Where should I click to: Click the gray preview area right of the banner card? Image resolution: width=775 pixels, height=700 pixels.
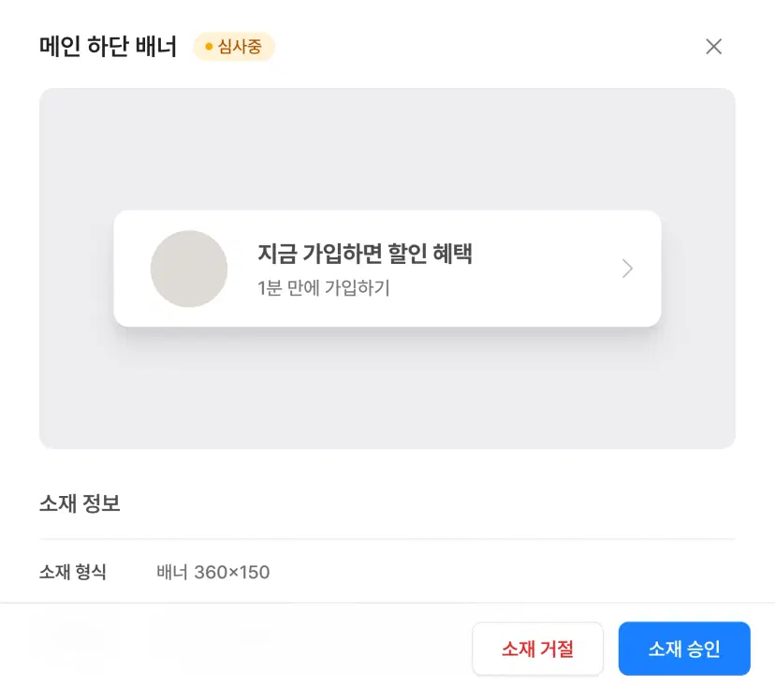tap(698, 269)
